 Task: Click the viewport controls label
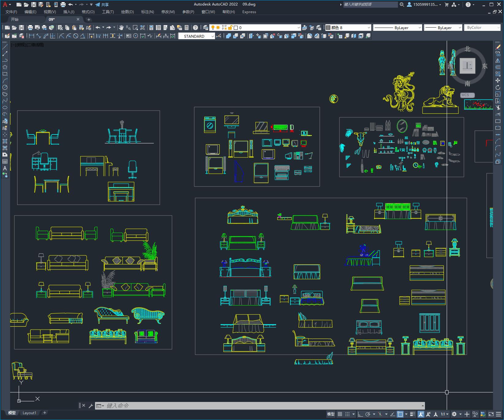coord(28,45)
